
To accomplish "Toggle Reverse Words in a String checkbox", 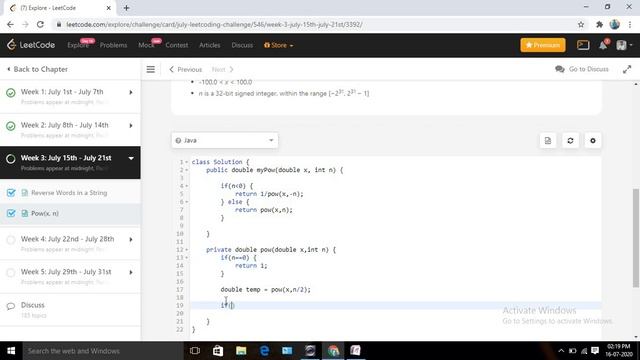I will 11,193.
